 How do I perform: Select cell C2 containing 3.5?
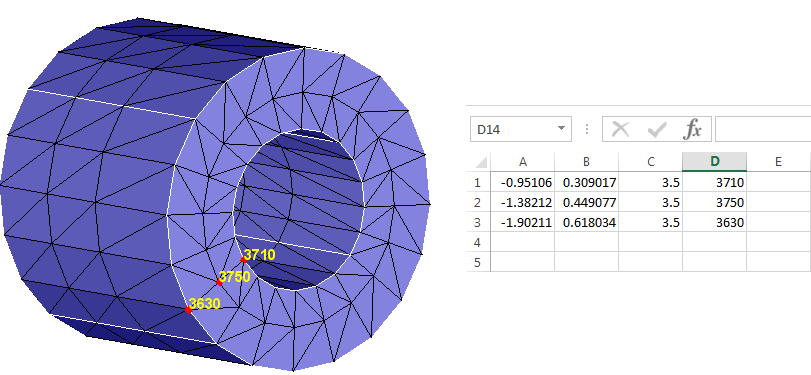pos(651,202)
